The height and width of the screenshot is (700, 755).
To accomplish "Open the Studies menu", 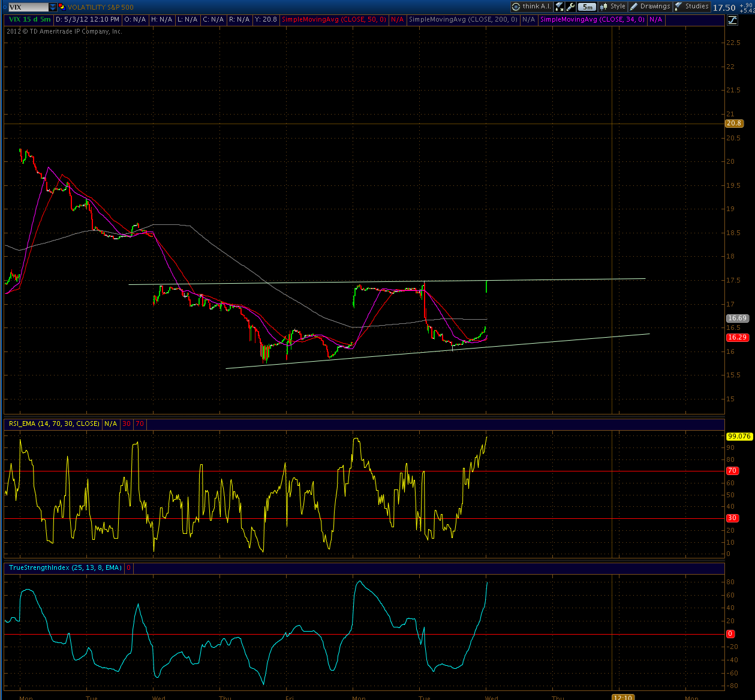I will (x=692, y=7).
